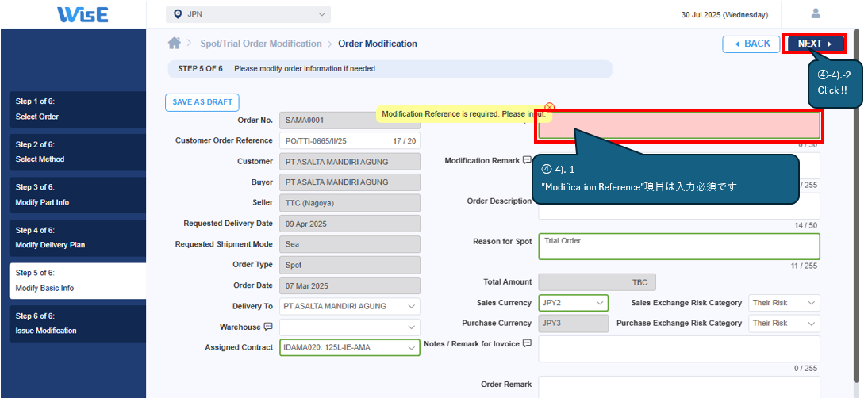The width and height of the screenshot is (868, 402).
Task: Click the NEXT button
Action: point(814,44)
